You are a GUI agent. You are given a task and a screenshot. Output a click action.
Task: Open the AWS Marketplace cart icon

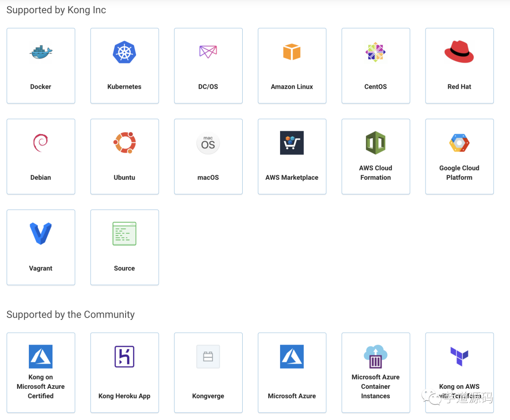click(292, 143)
